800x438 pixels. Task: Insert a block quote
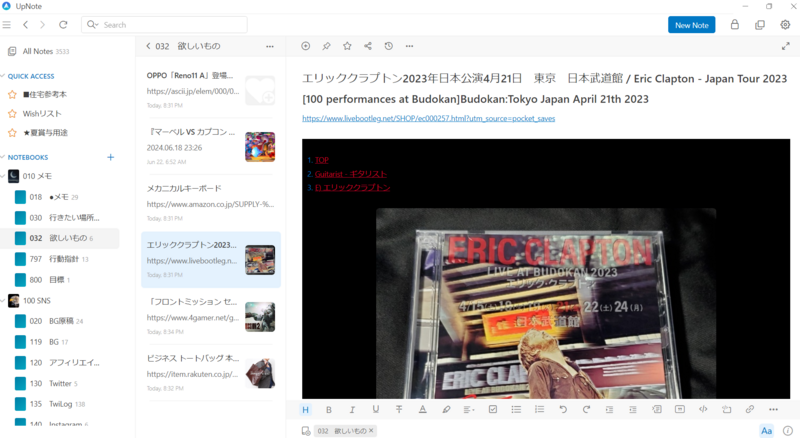point(680,409)
